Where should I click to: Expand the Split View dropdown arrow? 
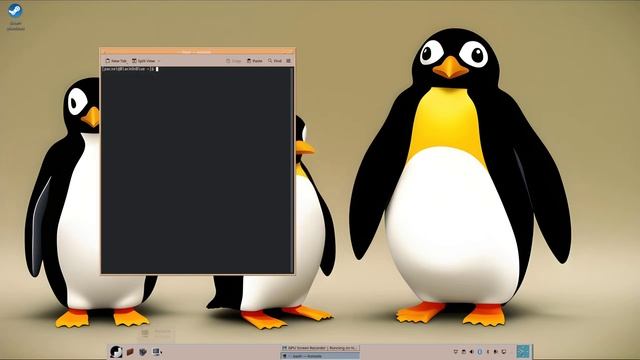[x=159, y=61]
